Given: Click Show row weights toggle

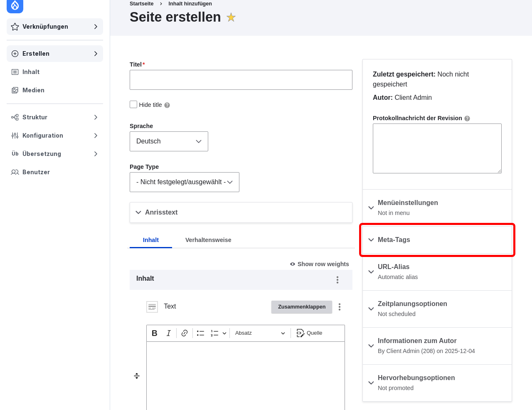Looking at the screenshot, I should tap(319, 264).
